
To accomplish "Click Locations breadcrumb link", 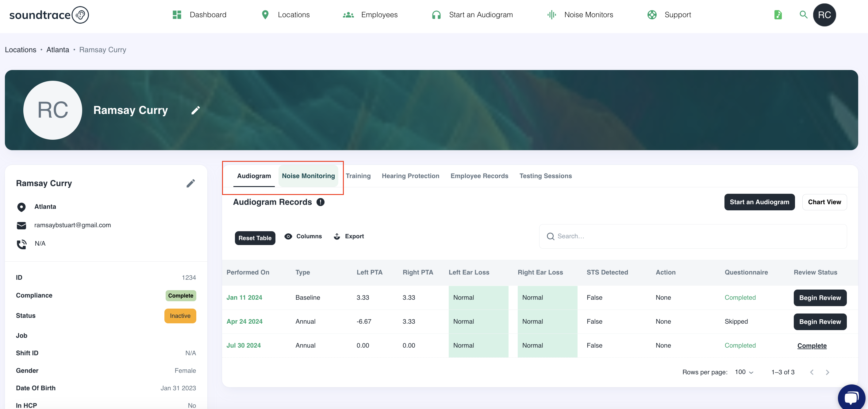I will [21, 50].
